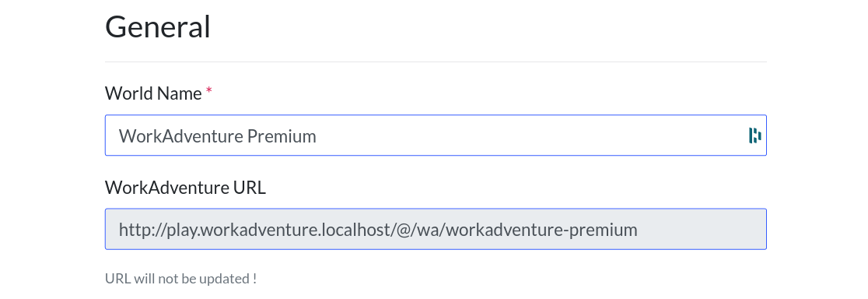Click the '@' segment of the URL
Image resolution: width=868 pixels, height=299 pixels.
(402, 230)
